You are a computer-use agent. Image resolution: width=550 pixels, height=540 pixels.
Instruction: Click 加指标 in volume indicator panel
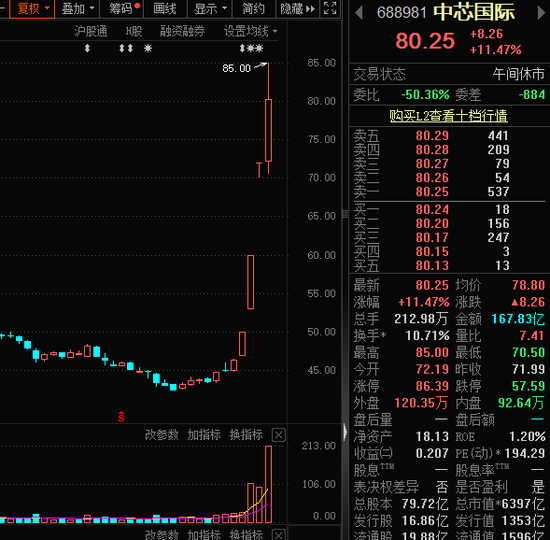pos(204,435)
